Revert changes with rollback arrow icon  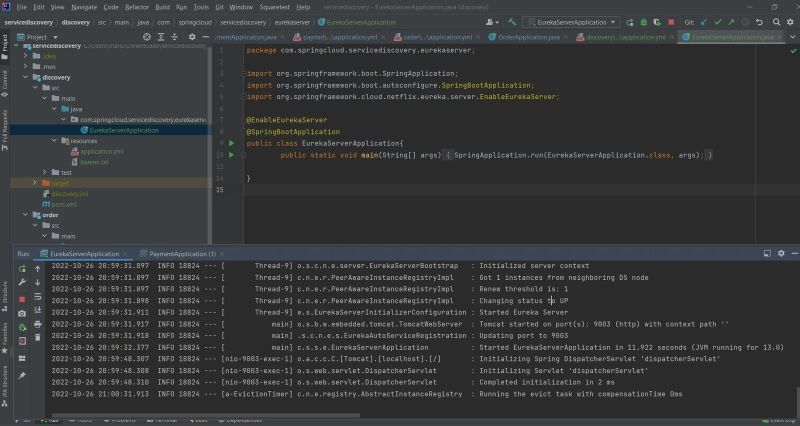[x=759, y=22]
